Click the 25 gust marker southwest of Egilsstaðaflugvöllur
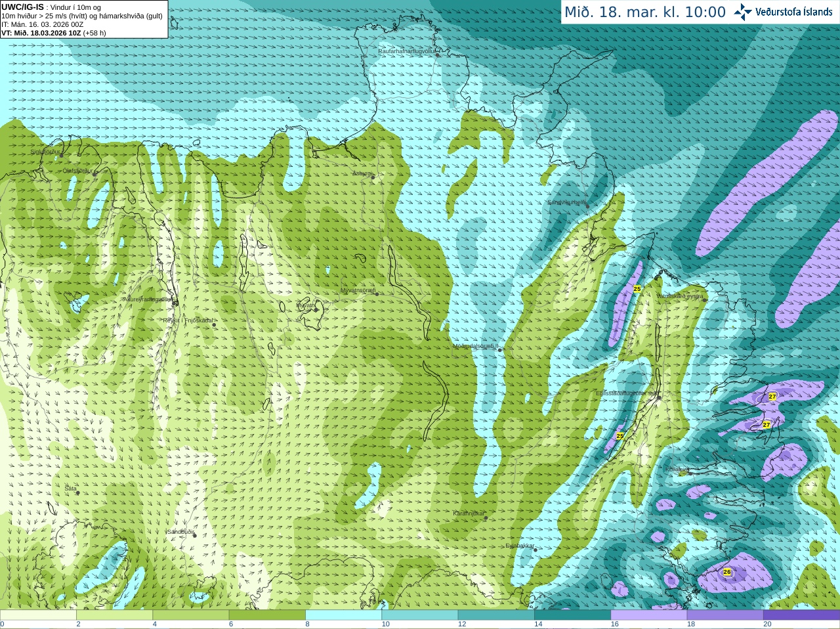This screenshot has height=629, width=840. [620, 435]
